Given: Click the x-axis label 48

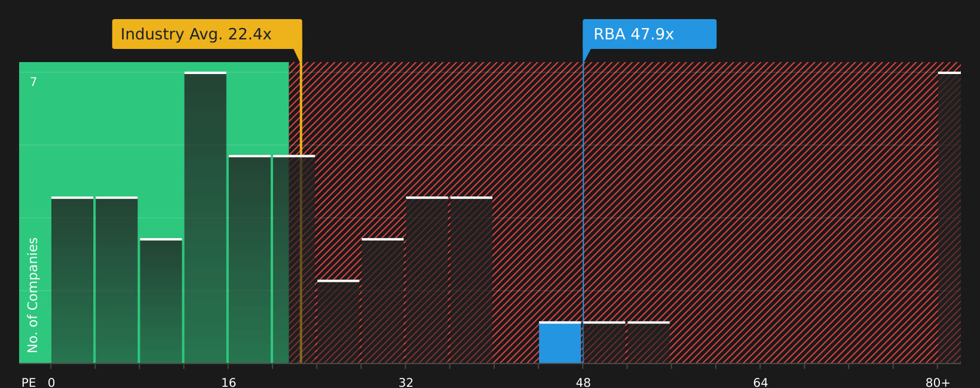Looking at the screenshot, I should coord(583,383).
